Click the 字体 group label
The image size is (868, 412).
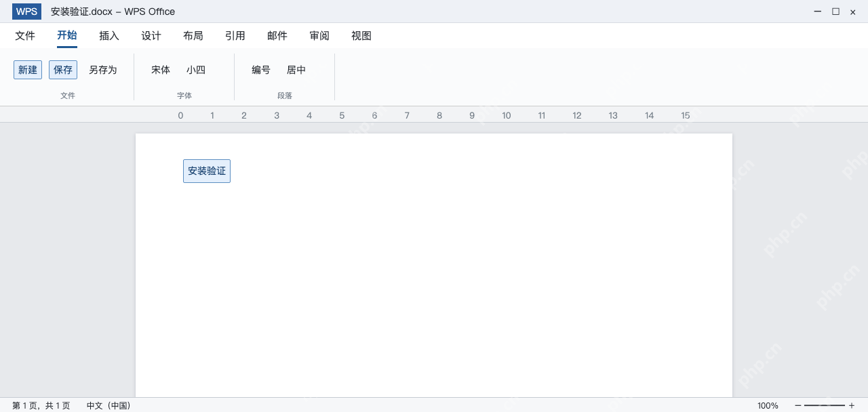pyautogui.click(x=184, y=96)
